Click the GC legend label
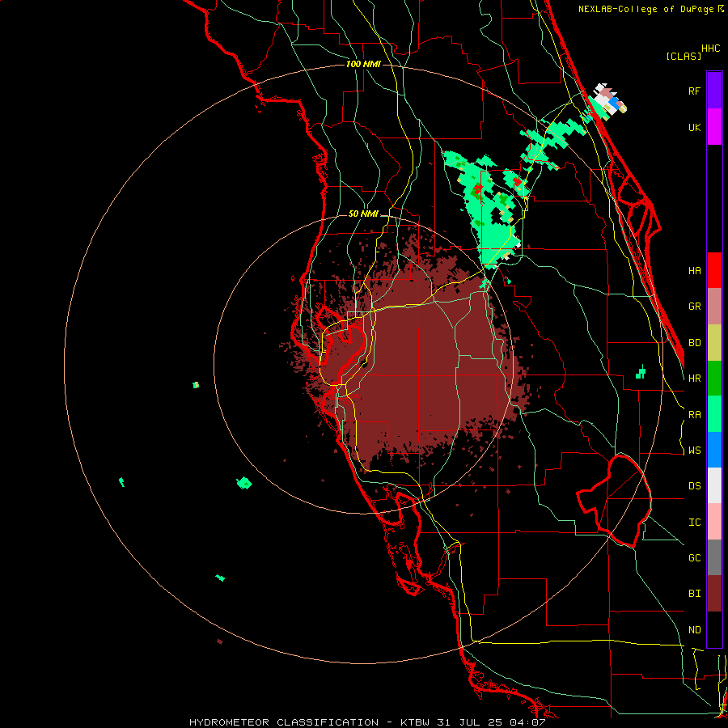This screenshot has width=728, height=728. [x=694, y=558]
